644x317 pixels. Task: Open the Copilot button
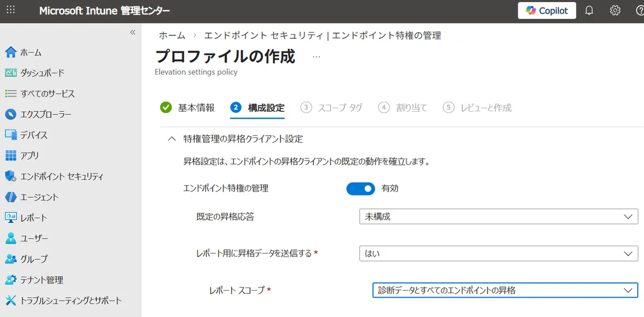pyautogui.click(x=547, y=11)
